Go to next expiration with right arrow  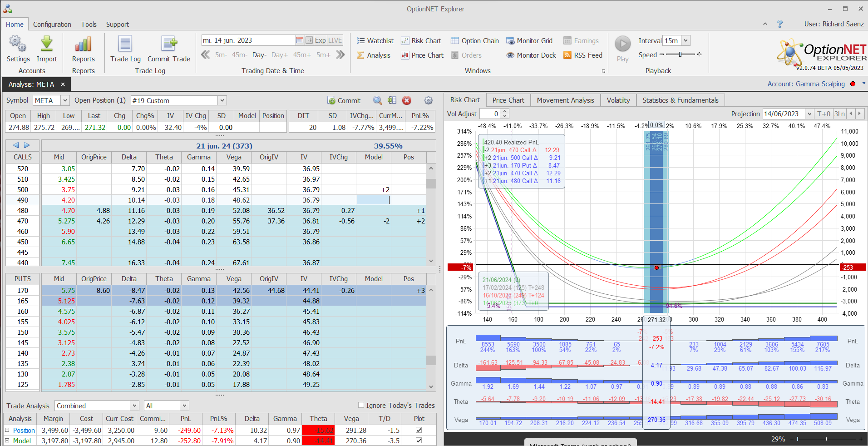pyautogui.click(x=27, y=145)
